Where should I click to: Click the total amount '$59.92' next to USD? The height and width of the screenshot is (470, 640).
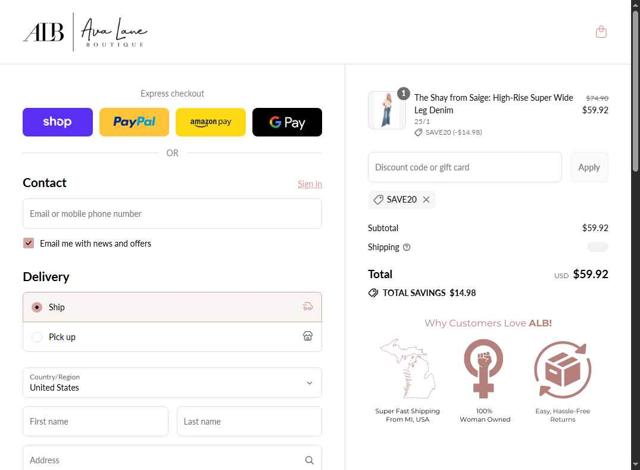tap(591, 274)
